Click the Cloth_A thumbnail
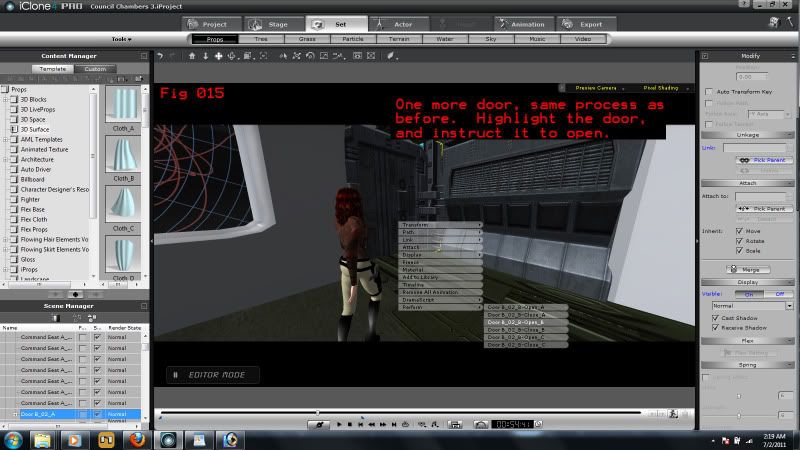This screenshot has width=800, height=450. click(x=123, y=104)
